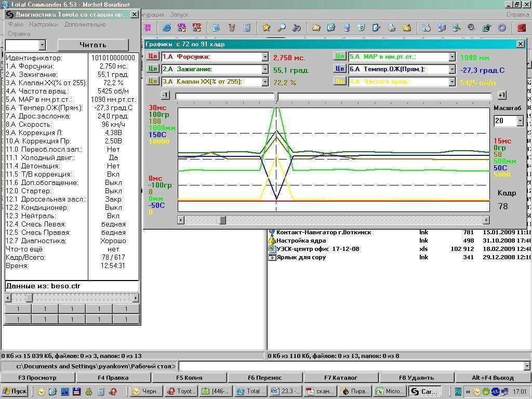Click the yellow star favorites icon

(x=266, y=28)
